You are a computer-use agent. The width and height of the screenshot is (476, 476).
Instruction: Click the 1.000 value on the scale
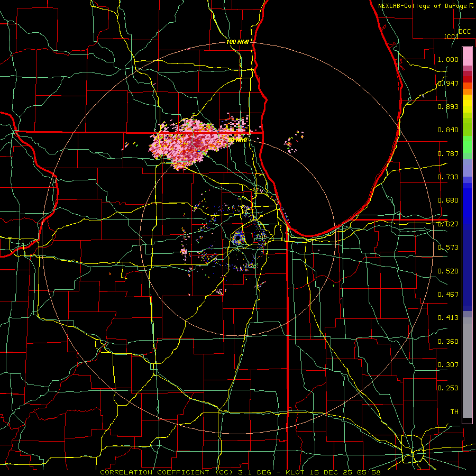[x=448, y=59]
